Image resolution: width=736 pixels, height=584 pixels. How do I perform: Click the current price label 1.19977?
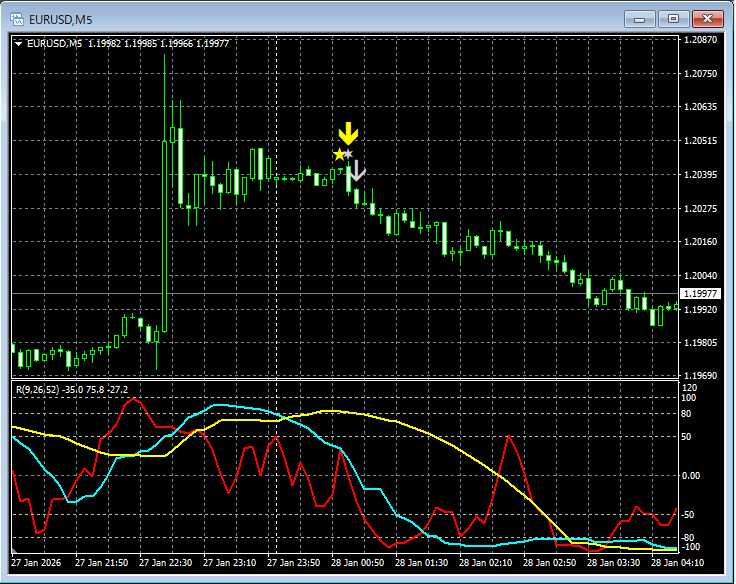pyautogui.click(x=699, y=293)
